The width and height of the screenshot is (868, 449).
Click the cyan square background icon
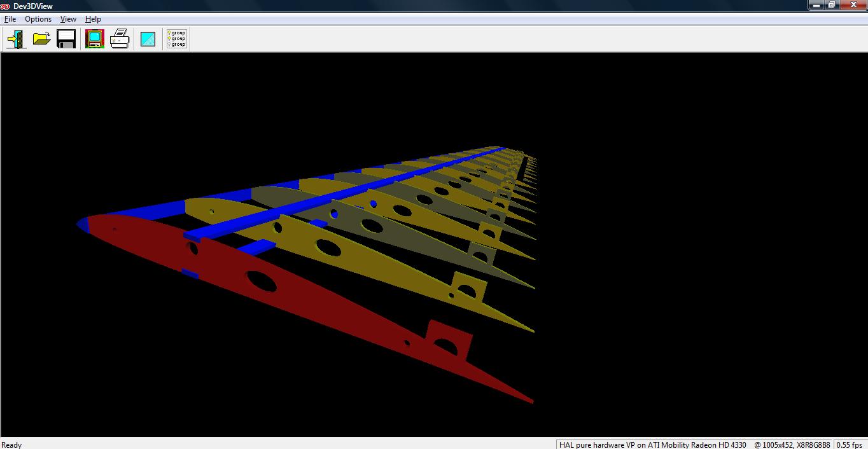point(148,39)
